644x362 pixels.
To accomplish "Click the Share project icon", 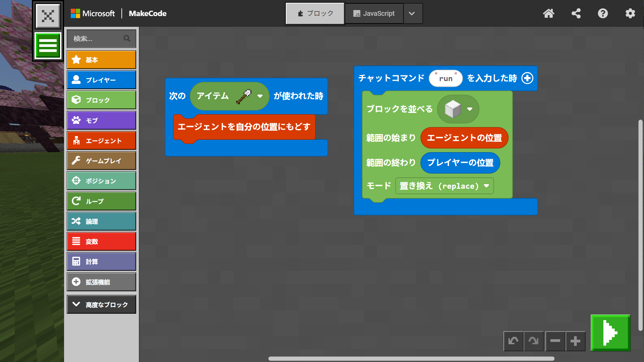I will click(576, 13).
